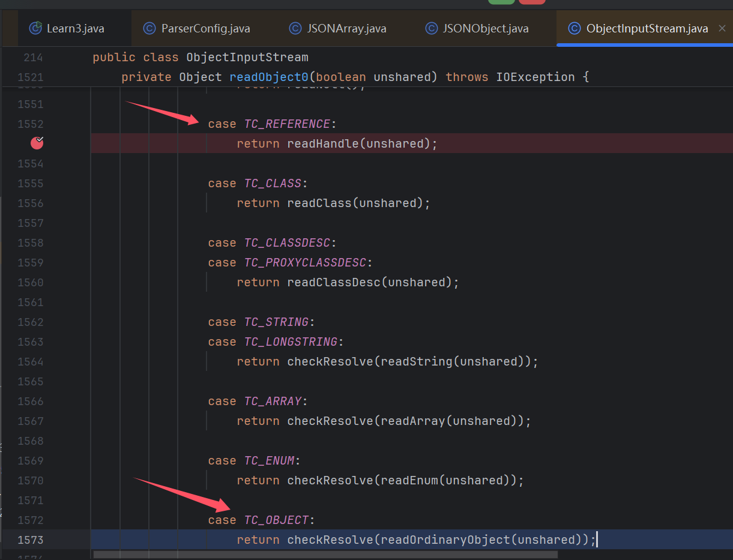Click the horizontal scrollbar under the editor
The image size is (733, 560).
click(x=325, y=554)
